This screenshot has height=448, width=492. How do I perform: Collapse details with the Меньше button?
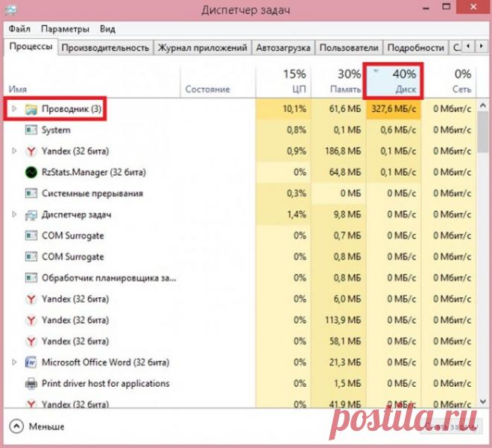(x=37, y=427)
